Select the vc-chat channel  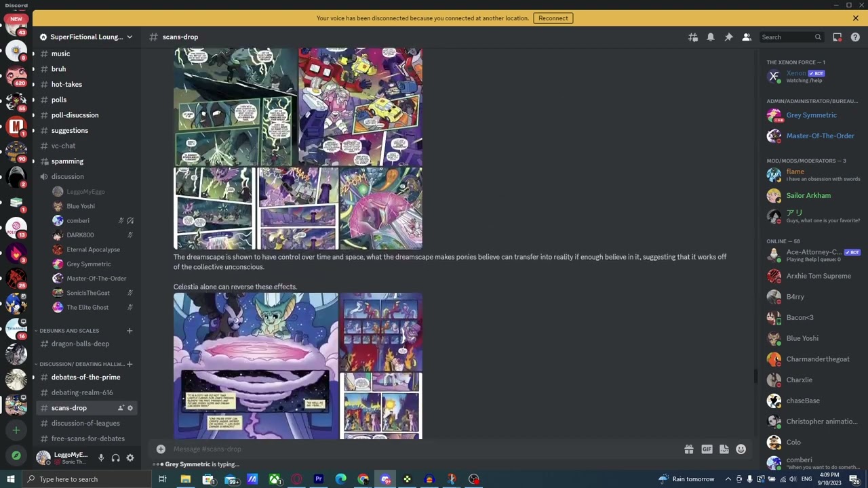tap(86, 146)
